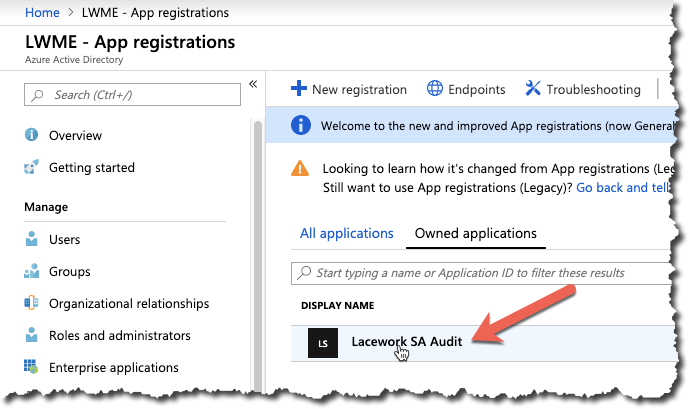Screen dimensions: 690x409
Task: Click the Getting started rocket icon
Action: pos(31,167)
